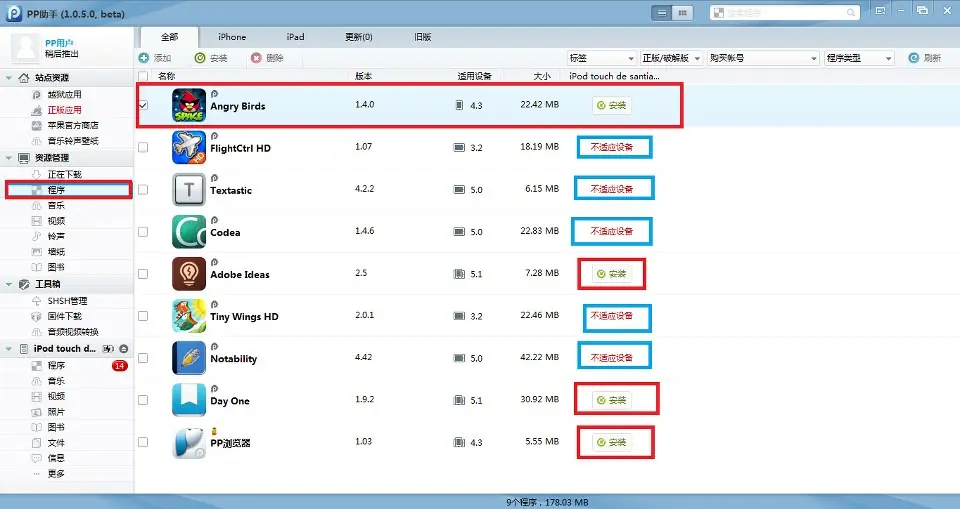The height and width of the screenshot is (509, 960).
Task: Click the PP浏览器 app icon
Action: [x=189, y=442]
